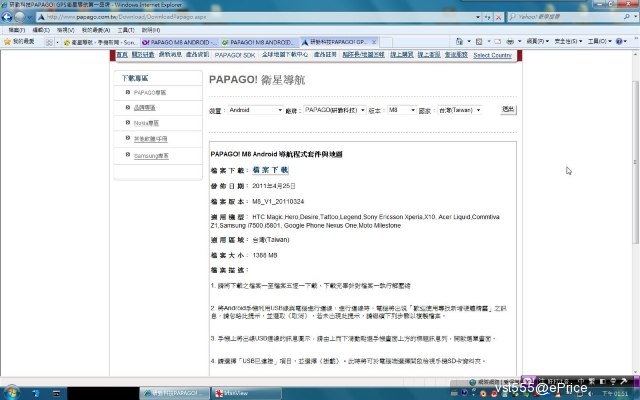Open the 檔案(F) menu
Image resolution: width=640 pixels, height=400 pixels.
[x=17, y=30]
